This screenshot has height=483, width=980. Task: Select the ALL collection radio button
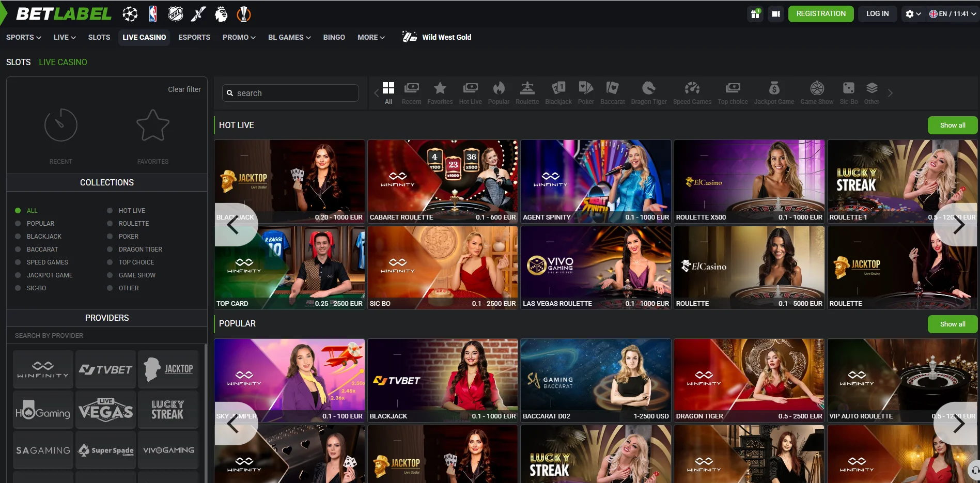click(x=18, y=211)
